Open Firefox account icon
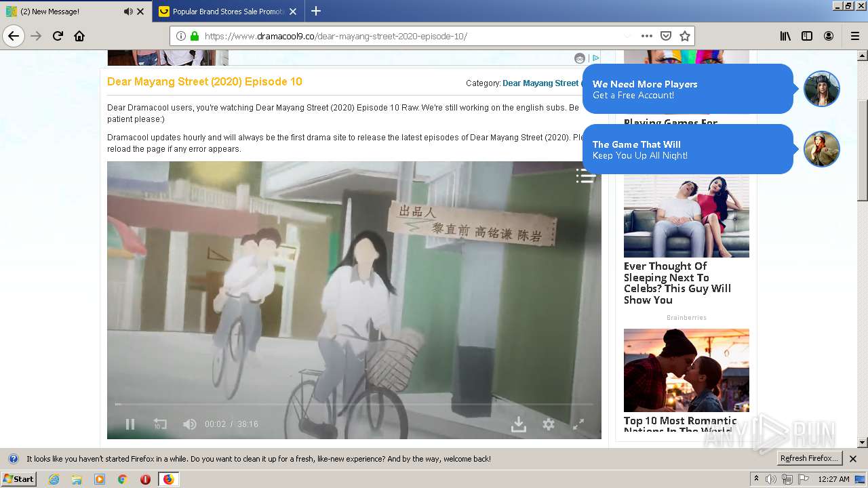The height and width of the screenshot is (488, 868). 829,36
